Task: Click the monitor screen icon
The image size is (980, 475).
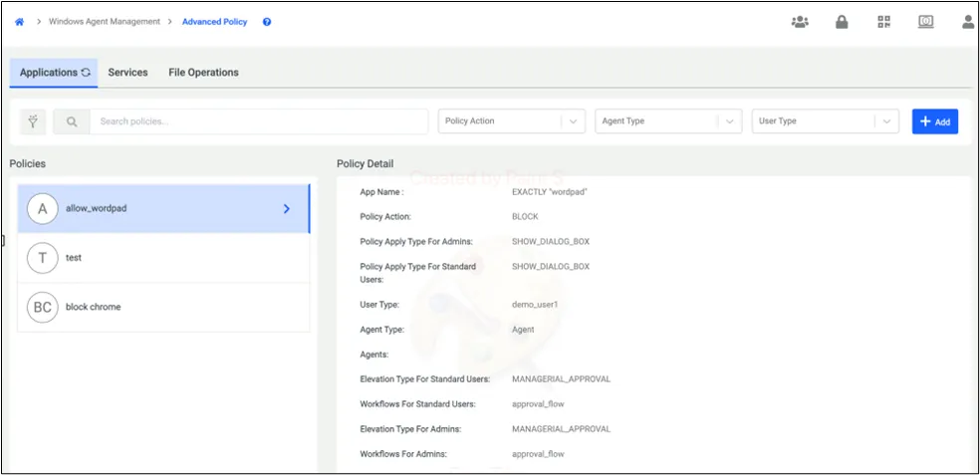Action: 925,22
